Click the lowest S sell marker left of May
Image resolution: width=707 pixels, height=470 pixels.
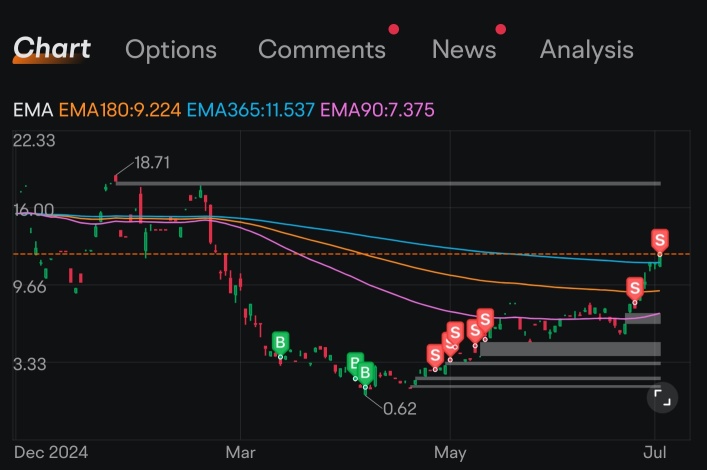[x=435, y=355]
